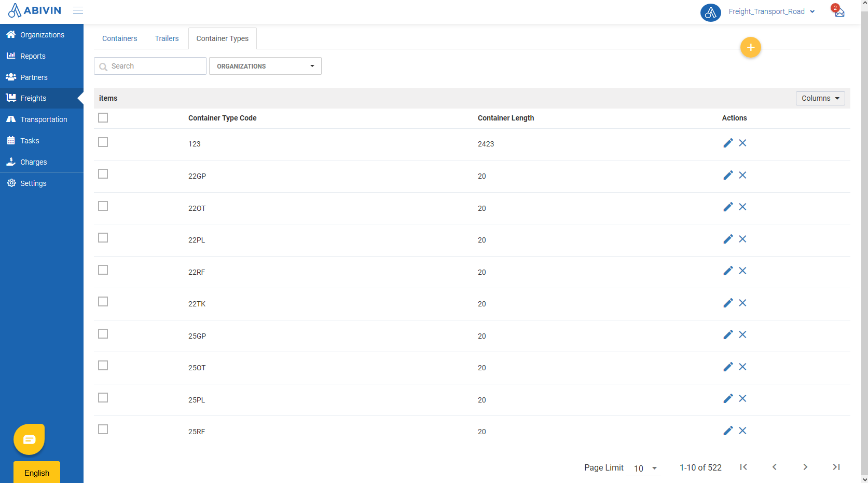
Task: Expand the Freight_Transport_Road account menu
Action: [771, 11]
